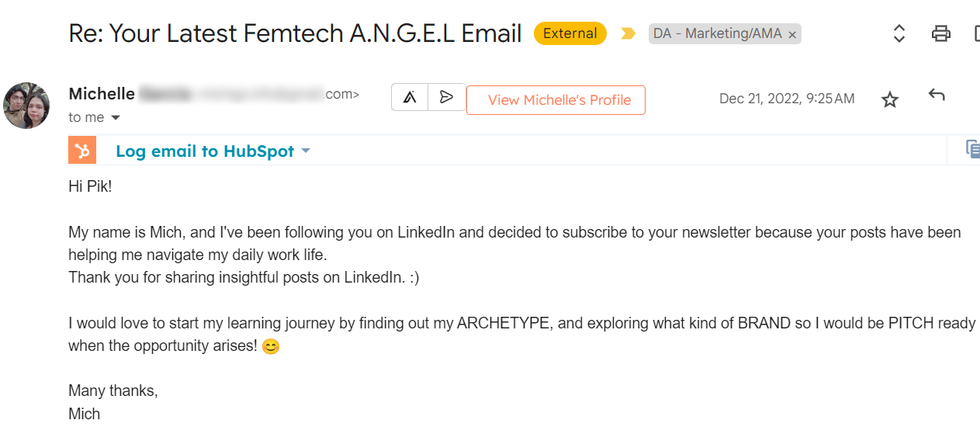The width and height of the screenshot is (980, 441).
Task: Click the sender name Michelle
Action: (102, 94)
